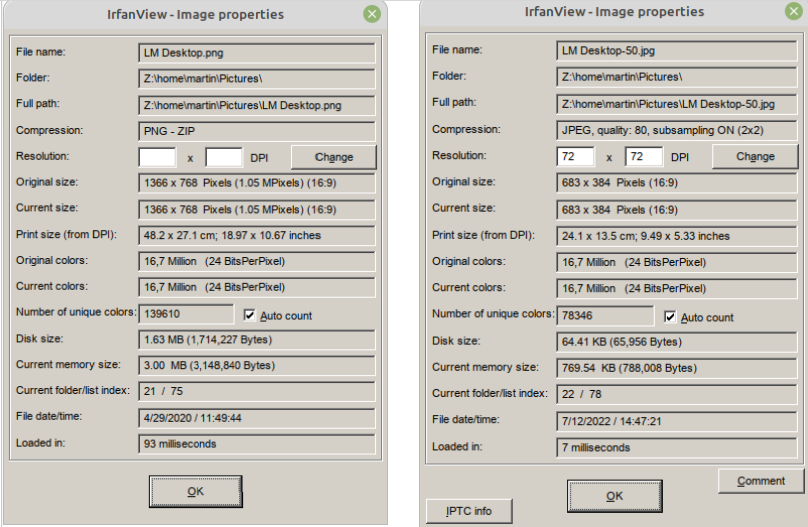Click Current size field in left dialog
Image resolution: width=808 pixels, height=527 pixels.
(x=257, y=209)
